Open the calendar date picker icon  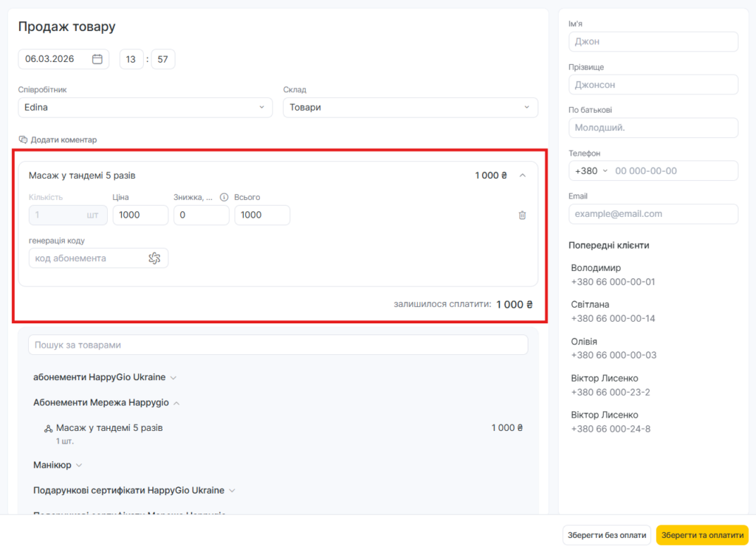pos(97,59)
